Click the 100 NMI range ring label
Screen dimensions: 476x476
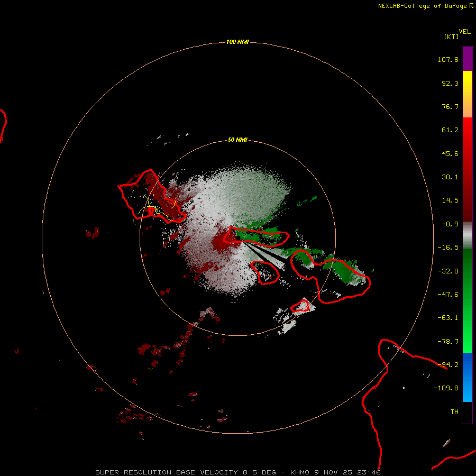237,42
